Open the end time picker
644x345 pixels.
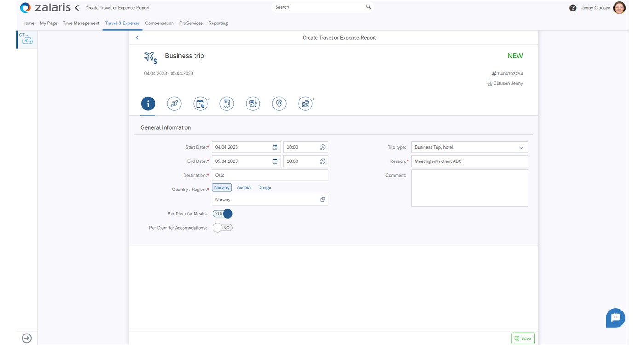(322, 161)
